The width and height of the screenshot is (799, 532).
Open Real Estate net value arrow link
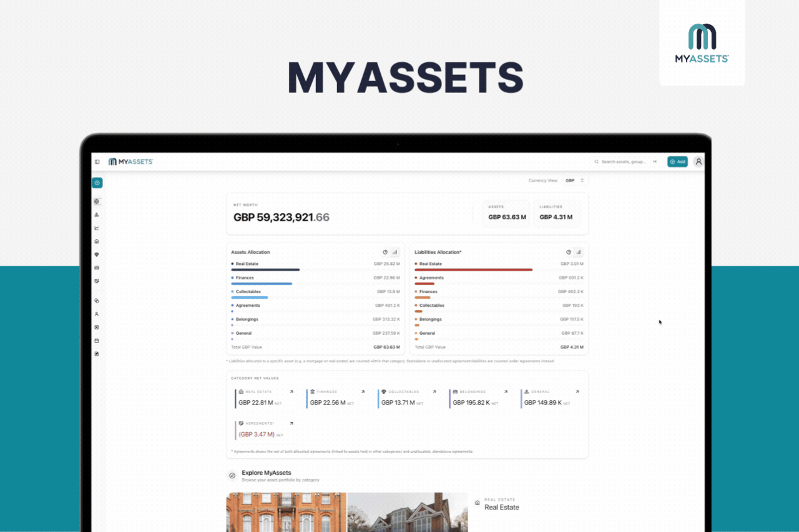pyautogui.click(x=292, y=392)
